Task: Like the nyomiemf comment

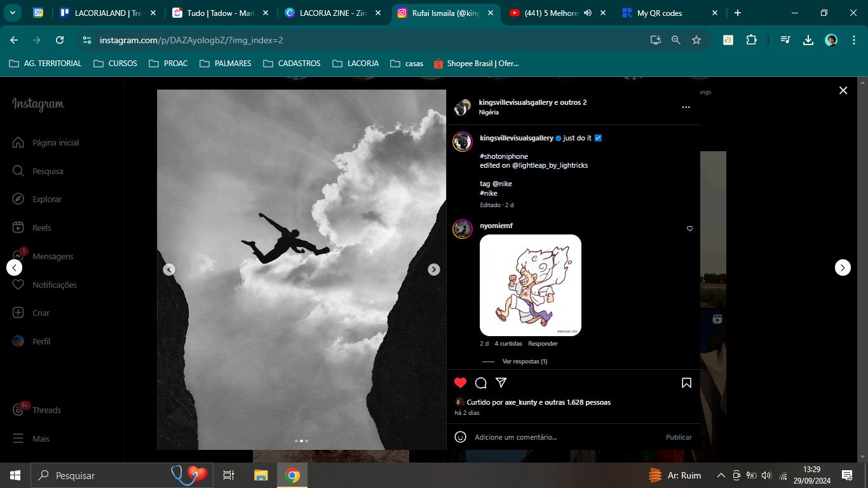Action: click(689, 229)
